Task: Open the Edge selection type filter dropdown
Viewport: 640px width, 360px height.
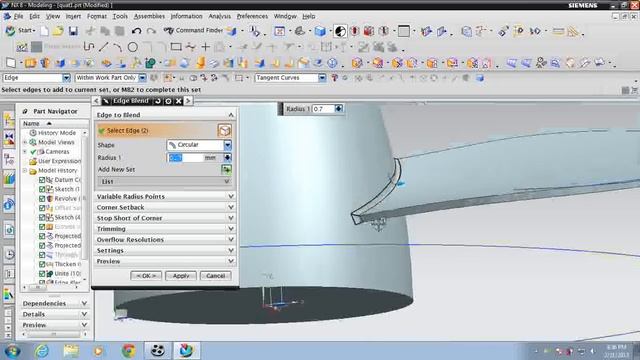Action: coord(67,78)
